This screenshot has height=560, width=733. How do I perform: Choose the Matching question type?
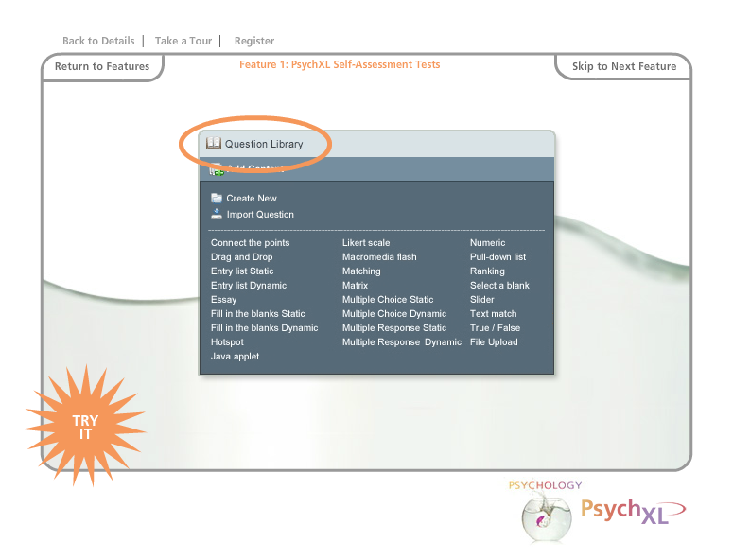pos(361,271)
